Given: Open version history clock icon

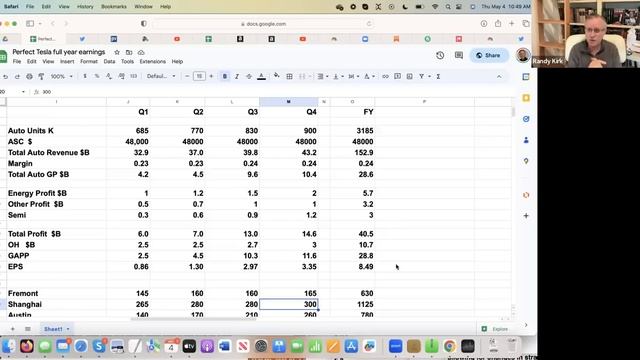Looking at the screenshot, I should (440, 55).
